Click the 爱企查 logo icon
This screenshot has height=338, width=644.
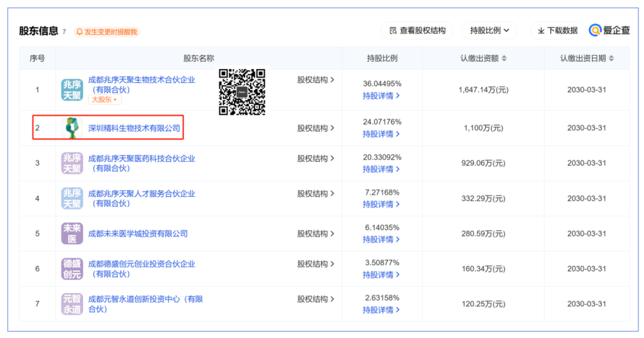pos(595,30)
